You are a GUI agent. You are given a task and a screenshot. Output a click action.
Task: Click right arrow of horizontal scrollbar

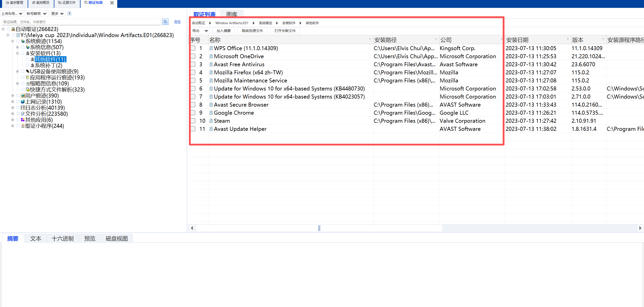[640, 228]
